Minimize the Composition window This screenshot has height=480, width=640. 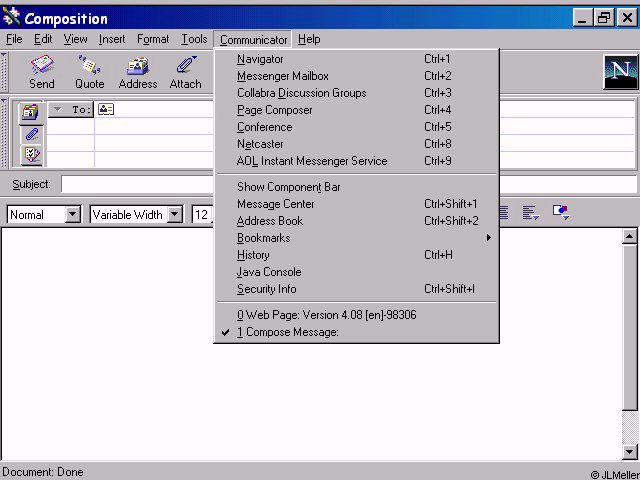tap(582, 18)
